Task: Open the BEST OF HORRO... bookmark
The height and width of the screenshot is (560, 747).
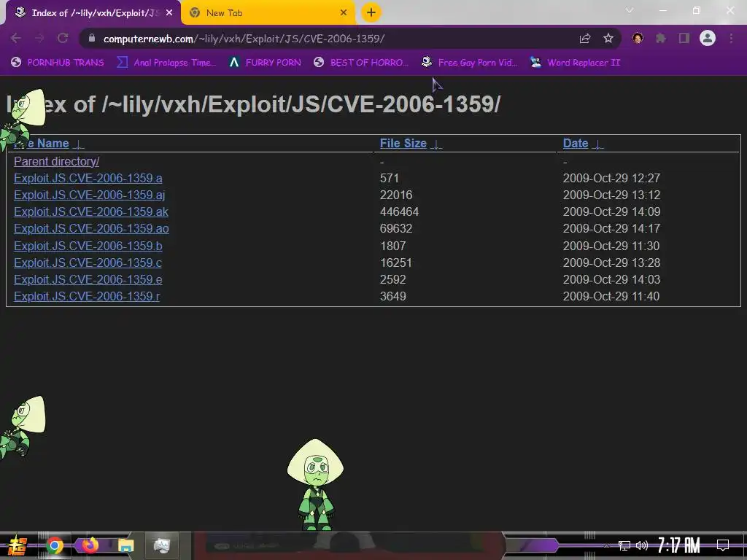Action: click(x=361, y=63)
